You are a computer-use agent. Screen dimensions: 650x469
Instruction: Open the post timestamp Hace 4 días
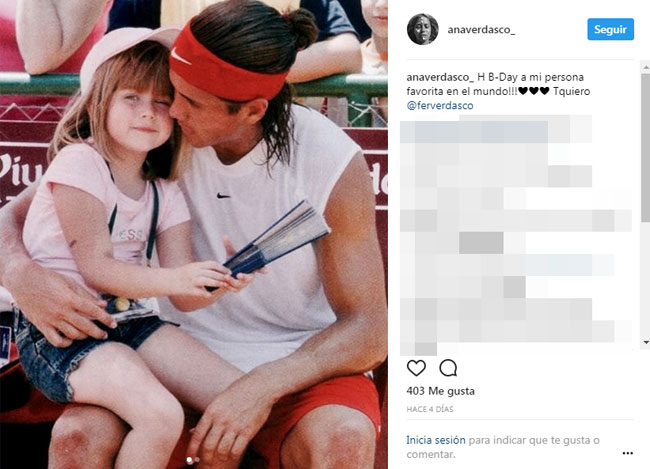coord(430,409)
